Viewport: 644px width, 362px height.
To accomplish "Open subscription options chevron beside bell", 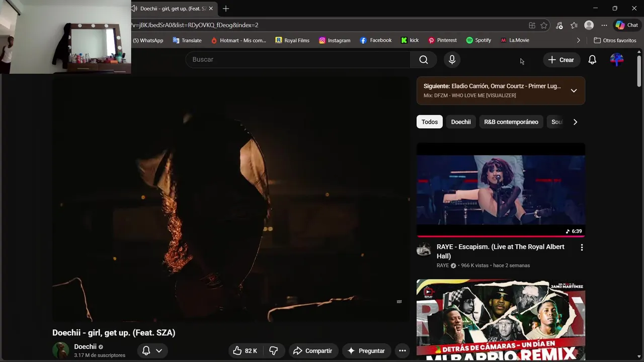I will [x=159, y=351].
